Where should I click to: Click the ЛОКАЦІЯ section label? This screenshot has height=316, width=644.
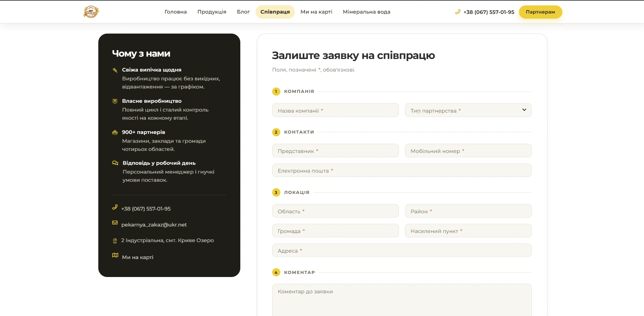[297, 193]
